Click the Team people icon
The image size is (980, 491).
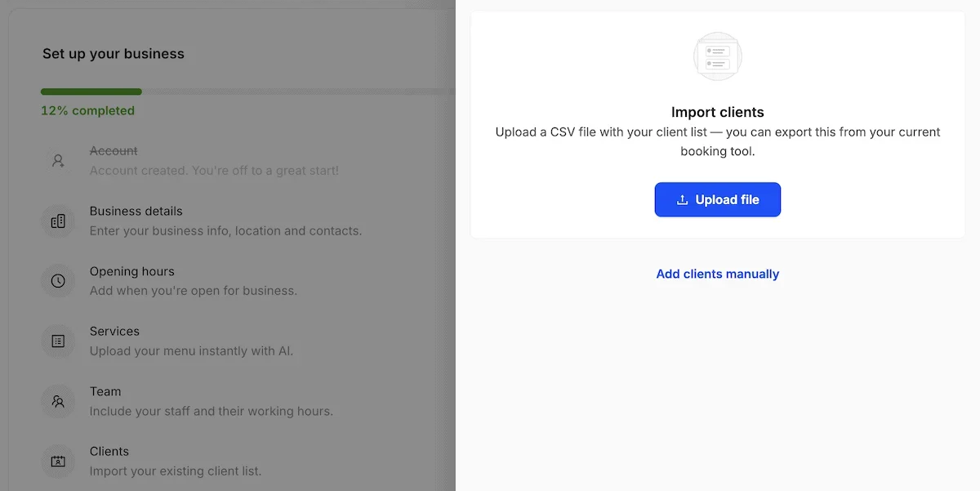pyautogui.click(x=58, y=401)
